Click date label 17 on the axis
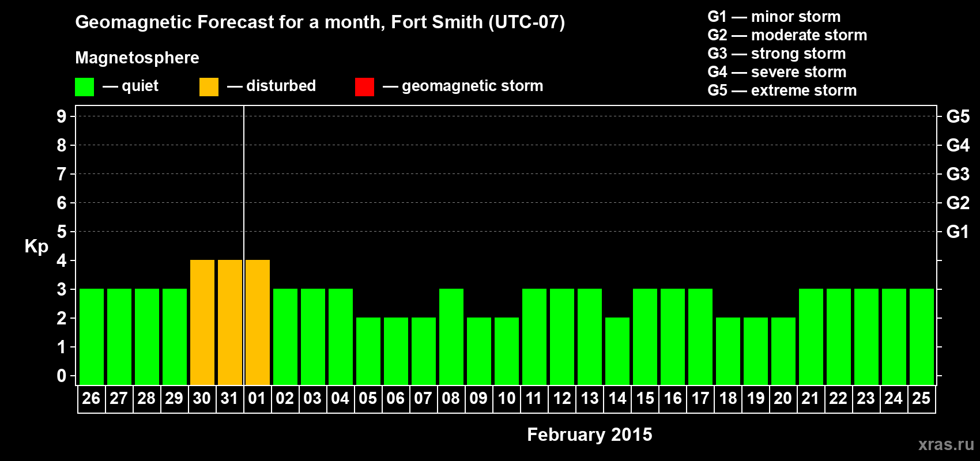 700,398
